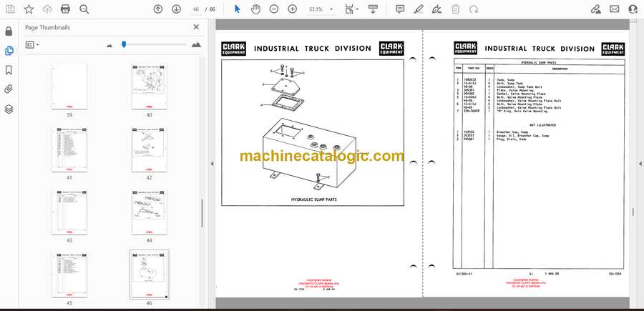The height and width of the screenshot is (311, 644).
Task: Click 'Breather Cap, Sump' description row
Action: click(x=512, y=132)
